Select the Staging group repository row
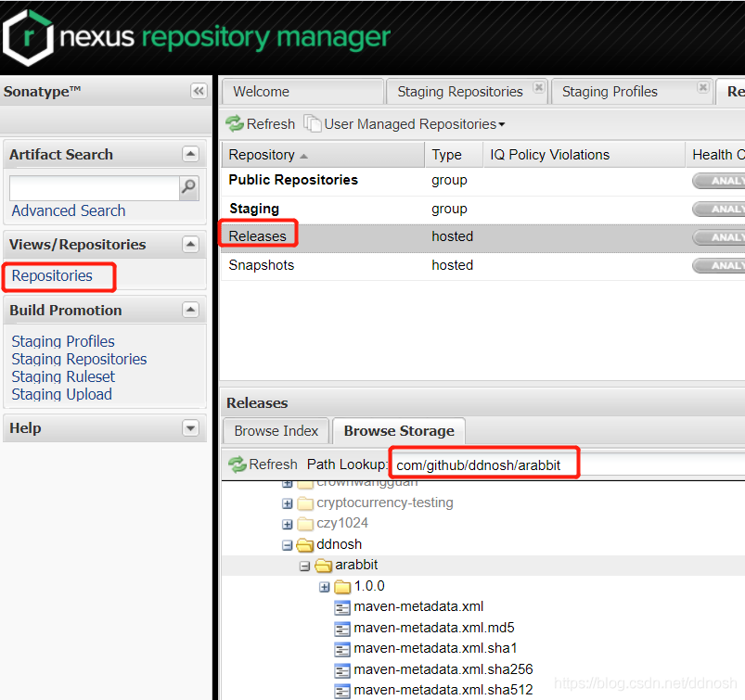 pos(483,209)
